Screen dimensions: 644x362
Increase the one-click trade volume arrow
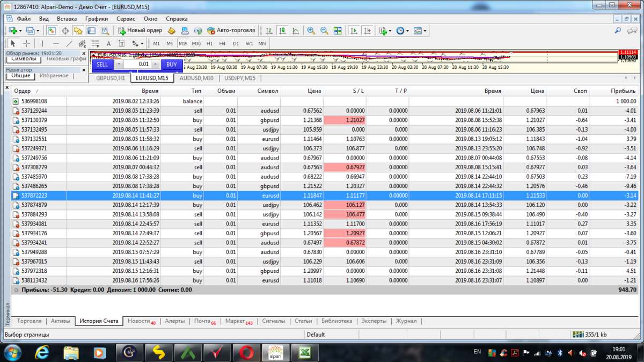156,64
